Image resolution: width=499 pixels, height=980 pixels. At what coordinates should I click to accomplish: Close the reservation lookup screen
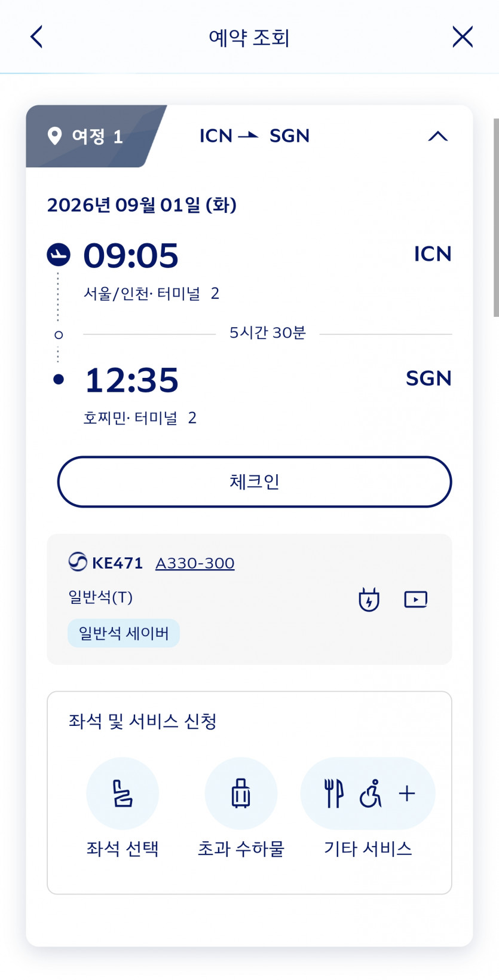coord(463,37)
